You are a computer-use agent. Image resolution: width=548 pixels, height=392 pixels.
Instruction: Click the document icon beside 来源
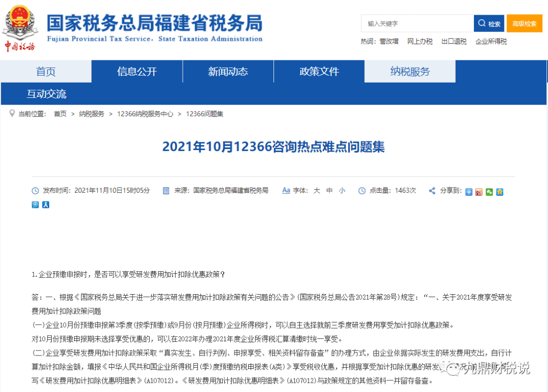coord(166,191)
